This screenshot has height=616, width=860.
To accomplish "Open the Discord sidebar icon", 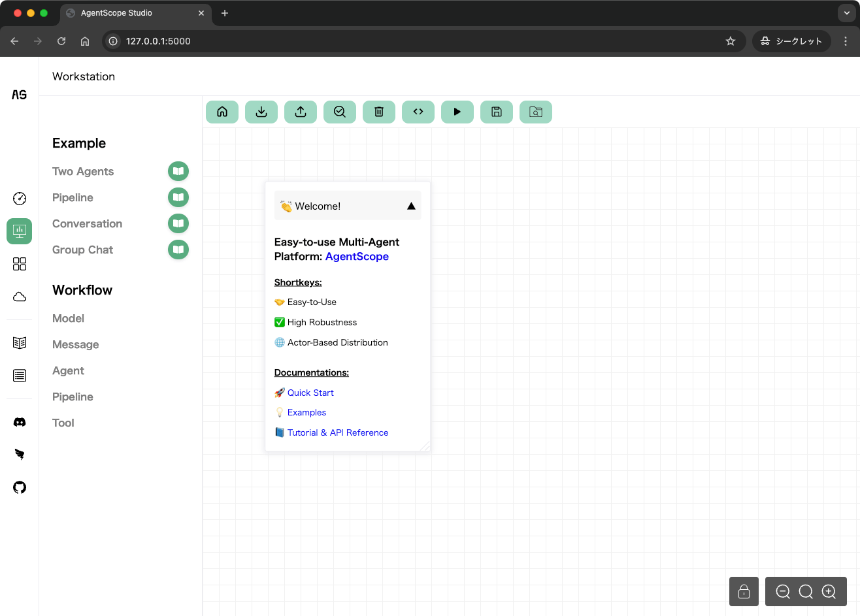I will (x=20, y=422).
